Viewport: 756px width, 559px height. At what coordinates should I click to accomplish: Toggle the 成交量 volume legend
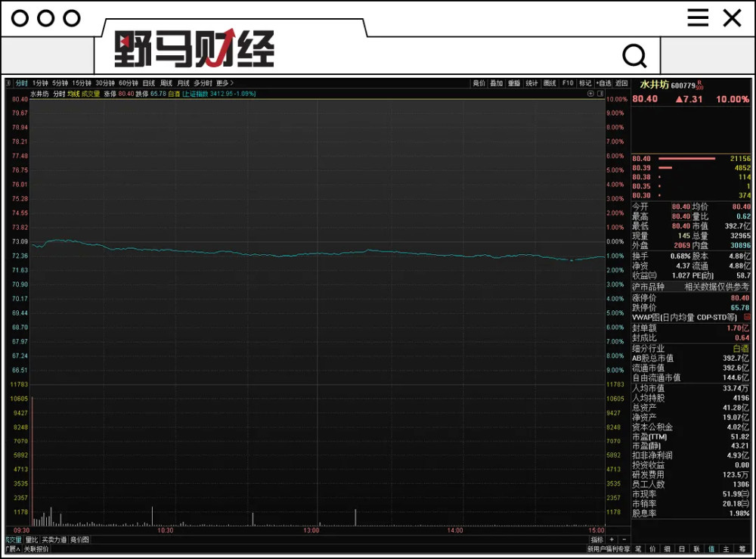pyautogui.click(x=91, y=94)
